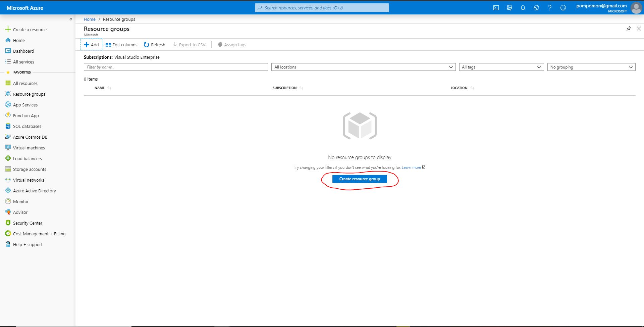
Task: Collapse the left sidebar with the chevrons
Action: click(x=71, y=19)
